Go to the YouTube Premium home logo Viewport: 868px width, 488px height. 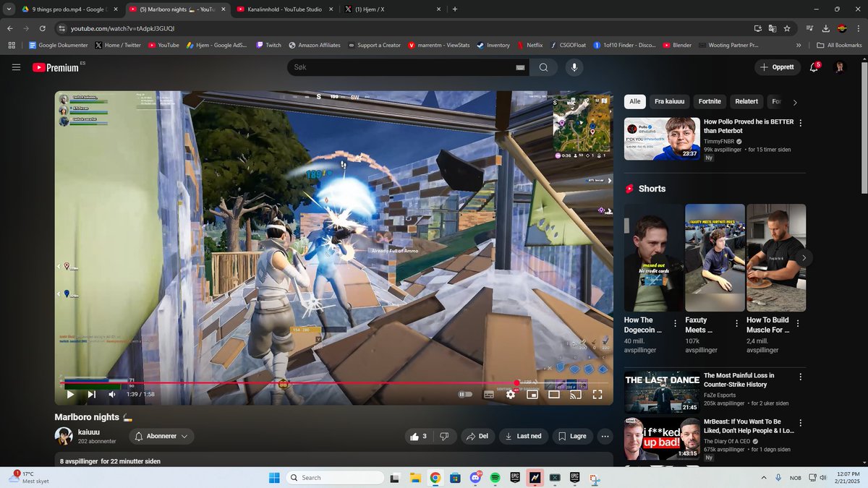[56, 67]
